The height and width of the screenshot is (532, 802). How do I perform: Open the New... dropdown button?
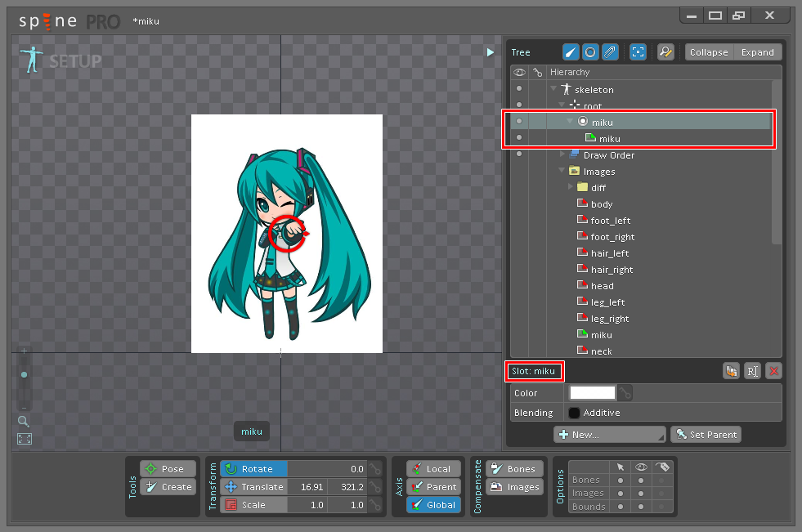point(610,435)
